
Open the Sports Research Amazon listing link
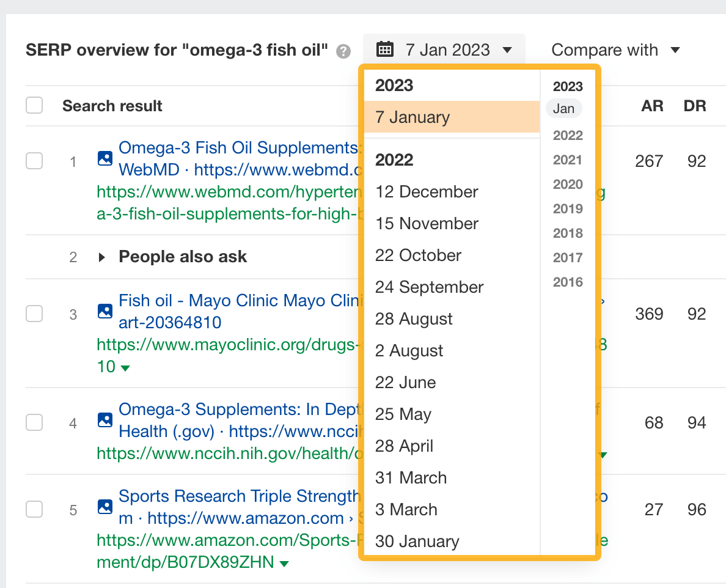tap(232, 496)
